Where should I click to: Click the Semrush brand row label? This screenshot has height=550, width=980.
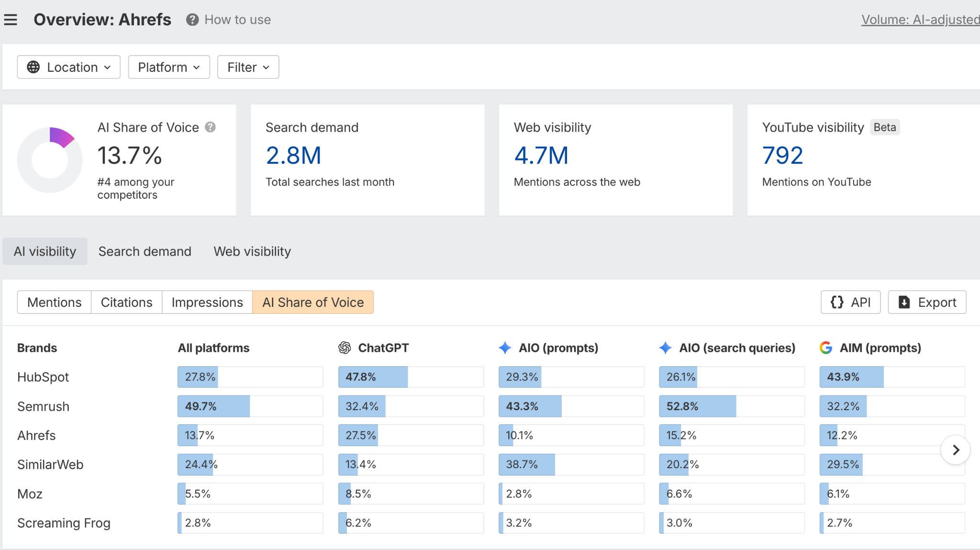click(44, 406)
